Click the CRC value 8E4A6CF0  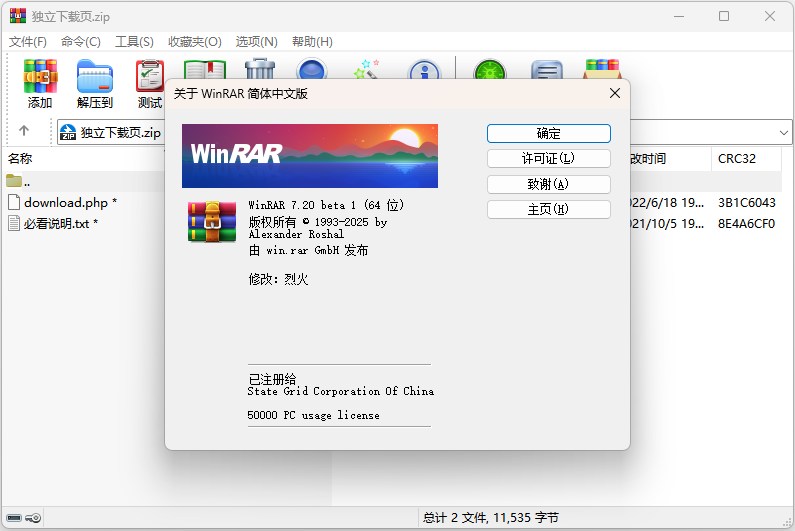point(746,224)
